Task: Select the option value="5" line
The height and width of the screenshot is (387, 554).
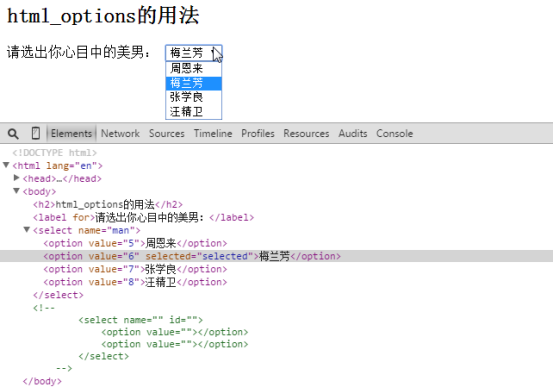Action: [135, 243]
